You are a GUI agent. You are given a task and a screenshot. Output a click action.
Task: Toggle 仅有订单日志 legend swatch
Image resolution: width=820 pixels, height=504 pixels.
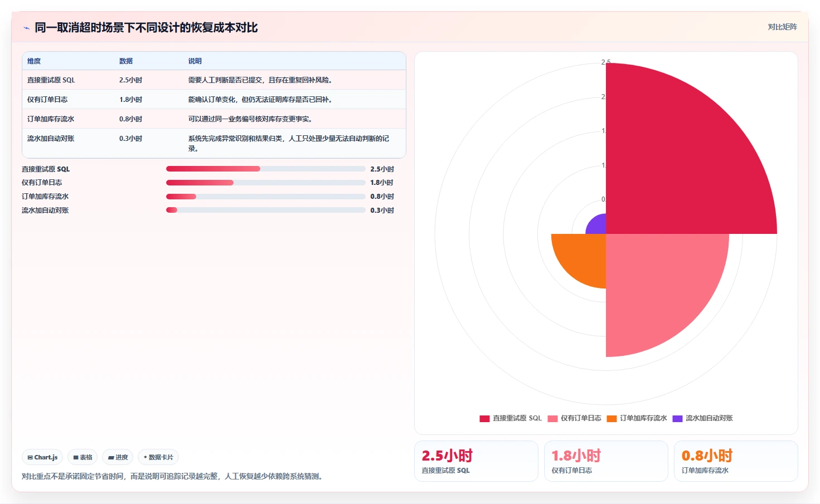[552, 418]
